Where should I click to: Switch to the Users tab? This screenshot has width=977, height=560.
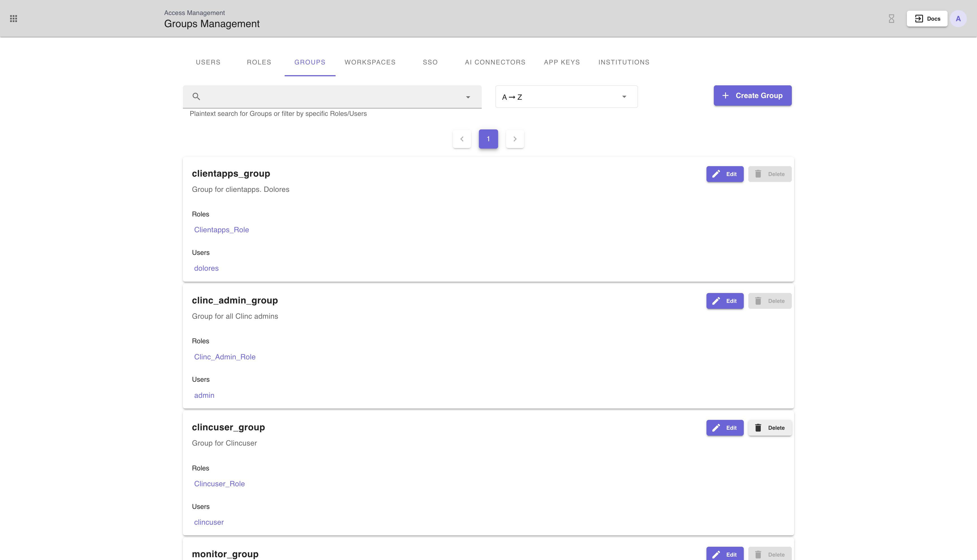pos(208,62)
